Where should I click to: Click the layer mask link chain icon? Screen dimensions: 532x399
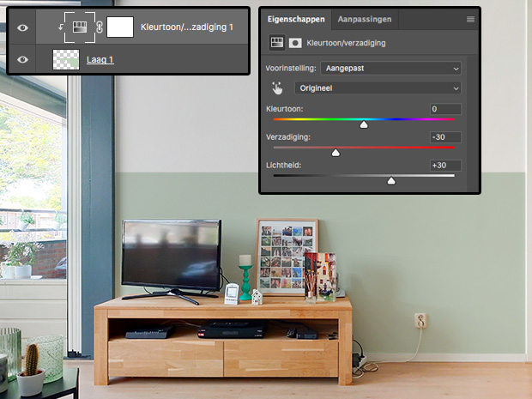tap(100, 27)
